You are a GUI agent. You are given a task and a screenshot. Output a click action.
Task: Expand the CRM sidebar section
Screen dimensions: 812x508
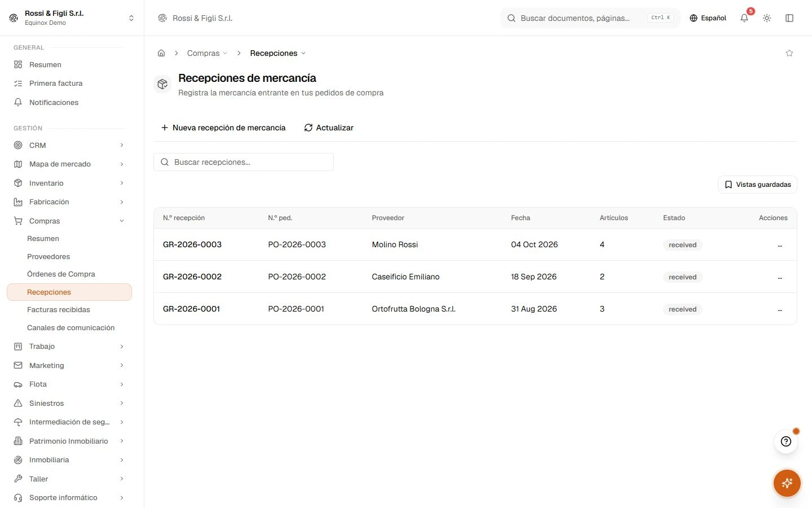pos(122,146)
